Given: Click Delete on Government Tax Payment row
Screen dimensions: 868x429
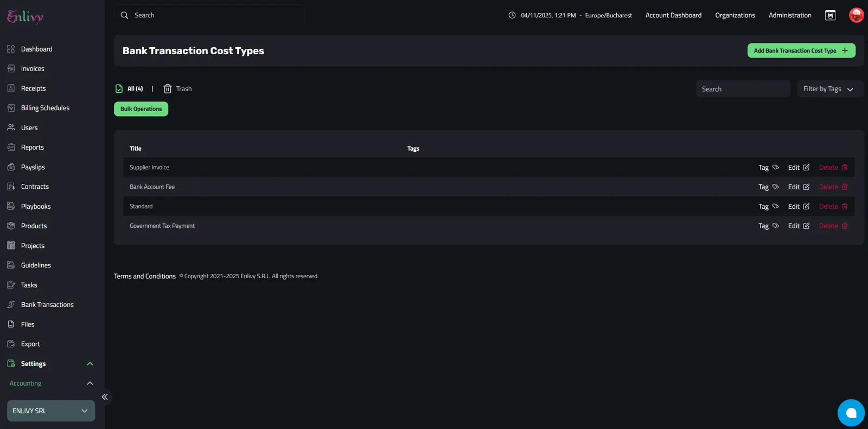Looking at the screenshot, I should [x=833, y=226].
